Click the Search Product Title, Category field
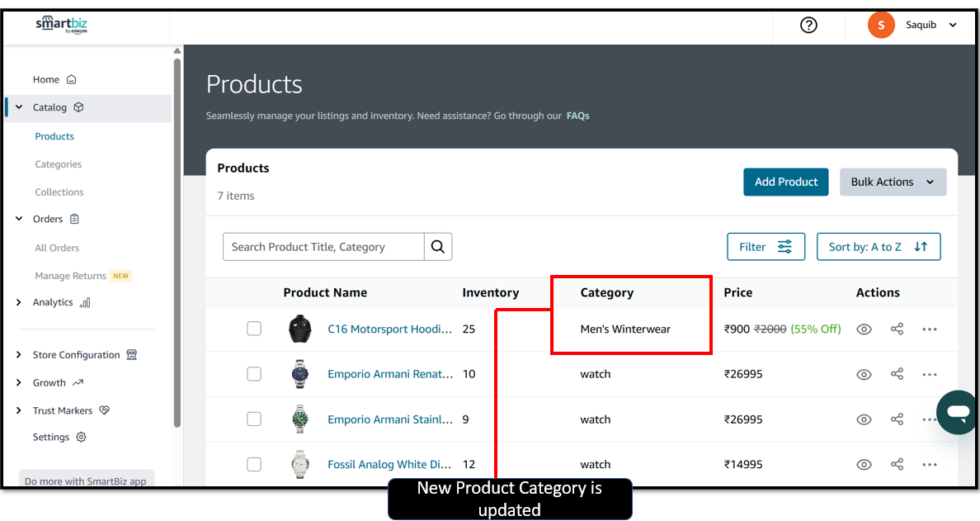Viewport: 980px width, 521px height. (323, 246)
